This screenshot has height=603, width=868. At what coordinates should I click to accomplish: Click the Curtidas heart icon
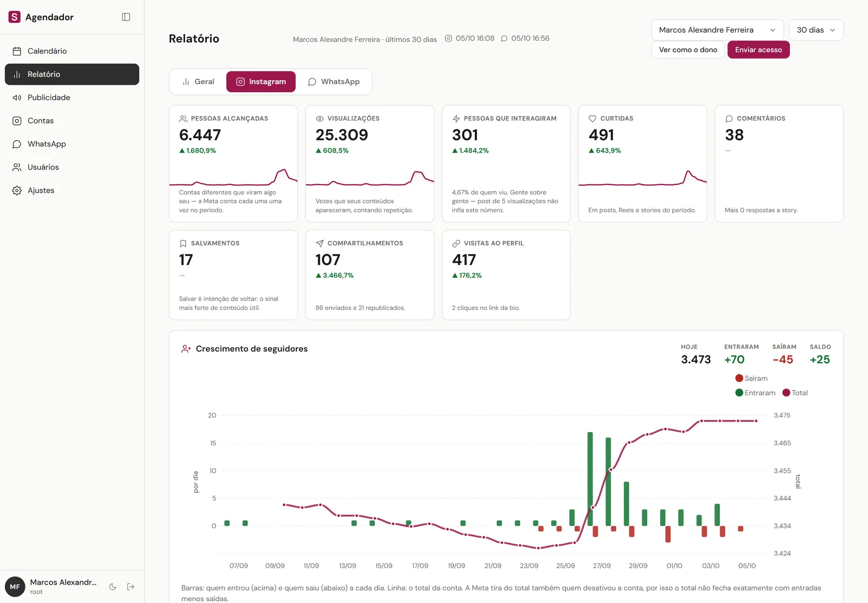point(592,118)
